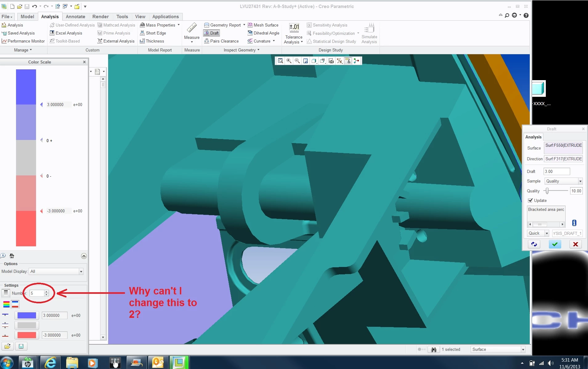This screenshot has height=369, width=588.
Task: Toggle the Update checkbox in Draft dialog
Action: (x=530, y=200)
